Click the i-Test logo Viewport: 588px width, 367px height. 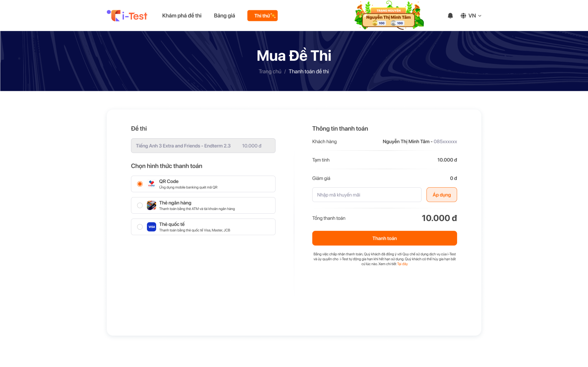(x=127, y=16)
